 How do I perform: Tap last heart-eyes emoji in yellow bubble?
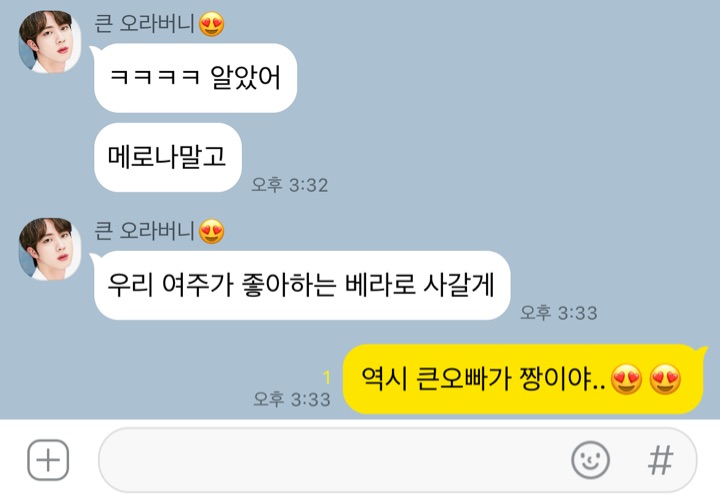[x=665, y=380]
